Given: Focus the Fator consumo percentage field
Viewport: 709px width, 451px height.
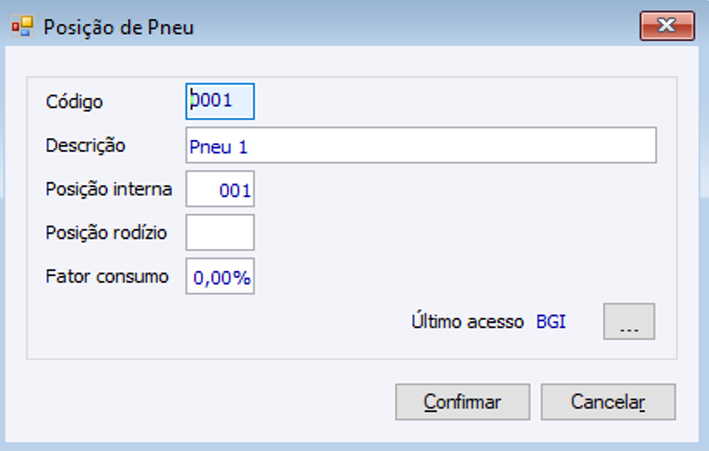Looking at the screenshot, I should 221,277.
